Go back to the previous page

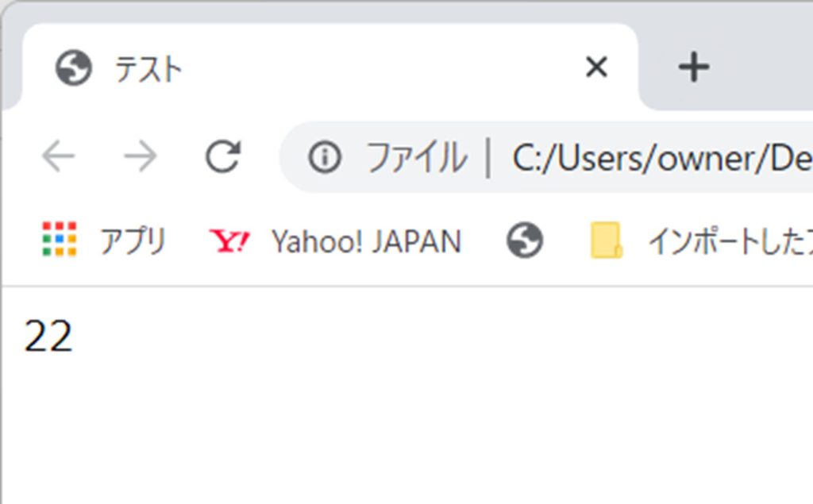tap(58, 157)
